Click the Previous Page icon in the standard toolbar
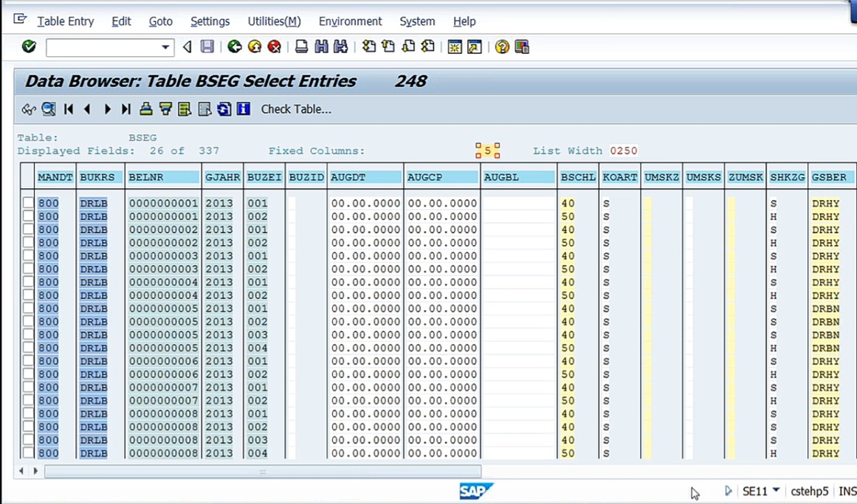The width and height of the screenshot is (857, 504). coord(388,47)
